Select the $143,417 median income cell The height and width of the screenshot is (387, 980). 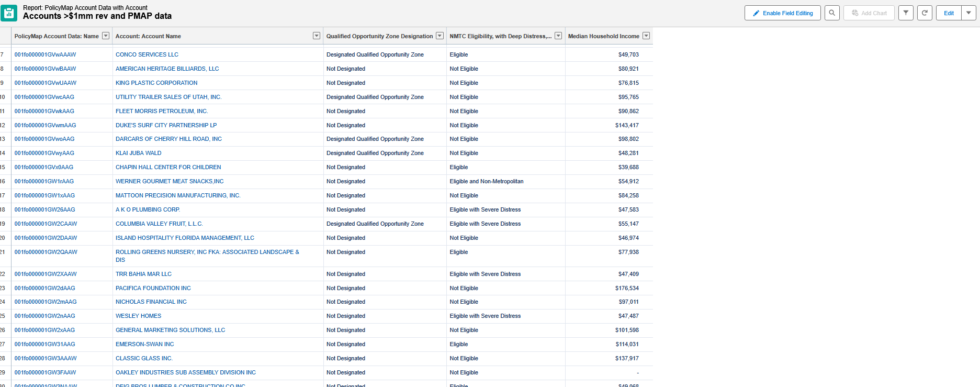pos(627,125)
